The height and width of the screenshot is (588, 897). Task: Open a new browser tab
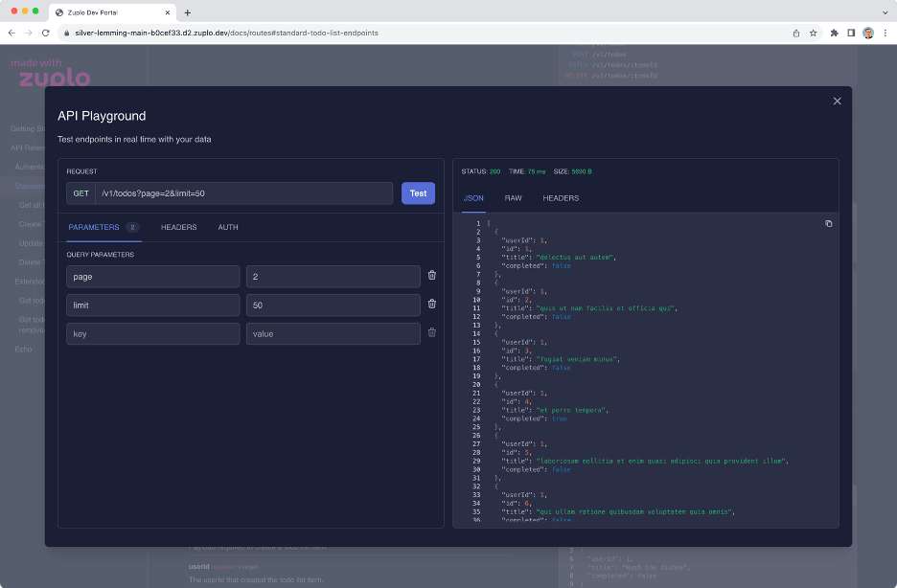click(x=187, y=12)
